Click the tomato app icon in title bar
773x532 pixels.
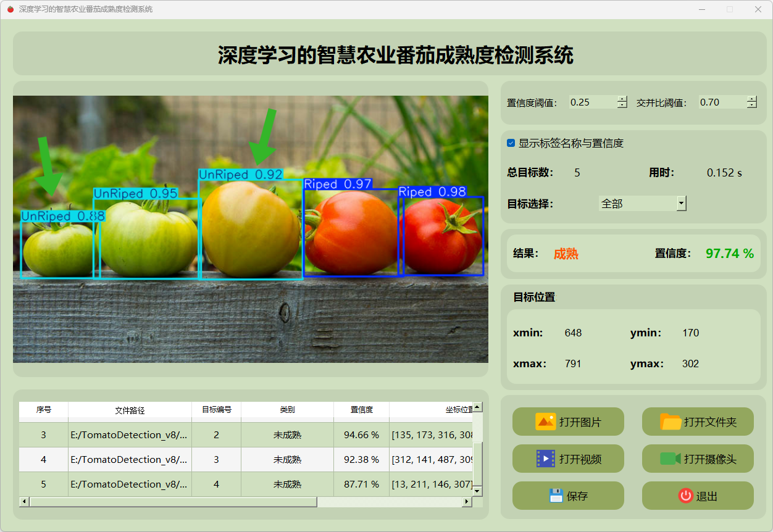click(x=10, y=9)
